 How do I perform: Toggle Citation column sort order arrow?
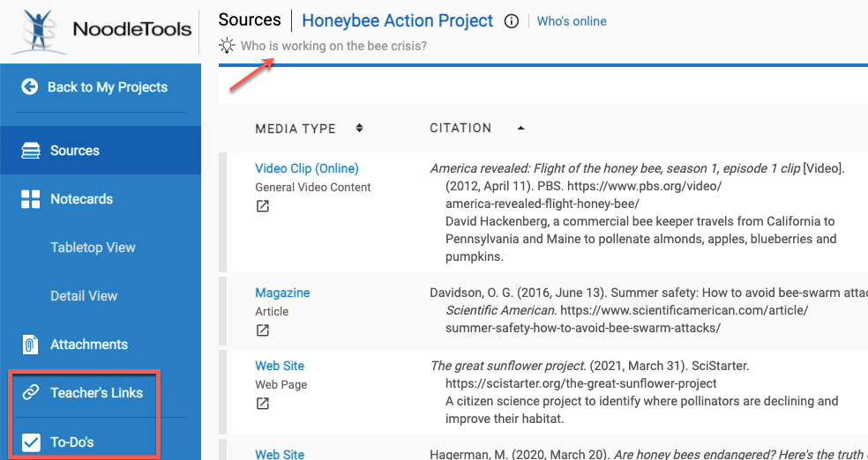coord(520,129)
